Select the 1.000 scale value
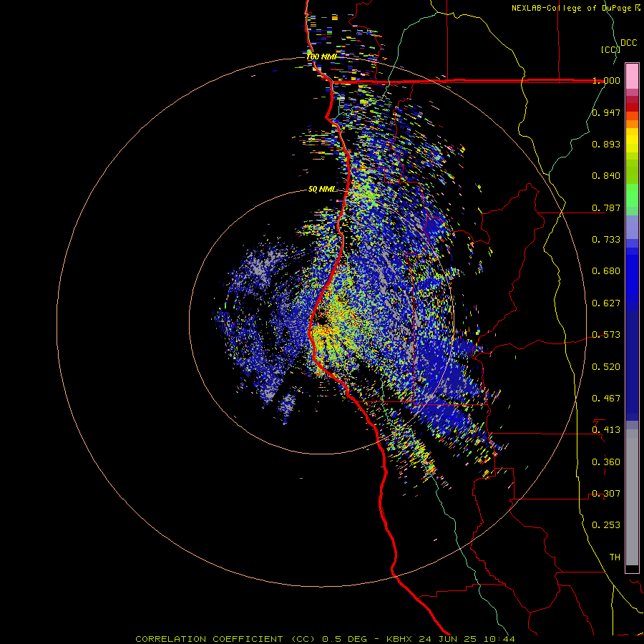This screenshot has width=644, height=644. (606, 80)
